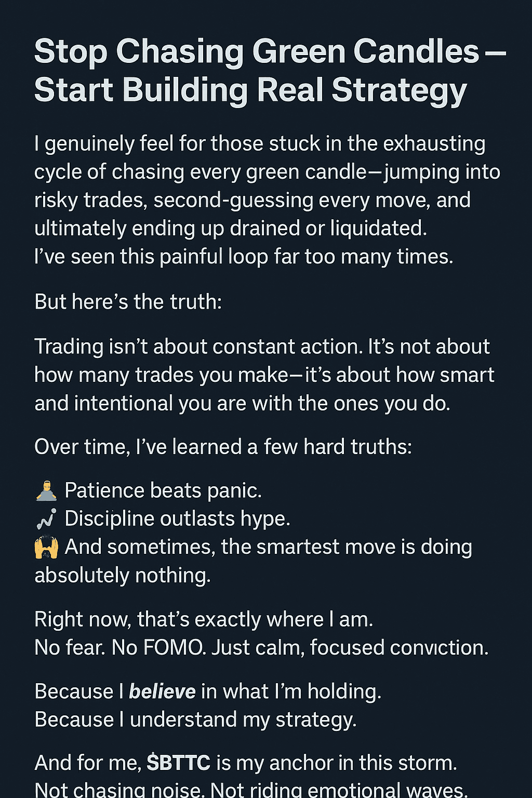Image resolution: width=532 pixels, height=798 pixels.
Task: Click the line I've seen this painful loop
Action: tap(244, 257)
